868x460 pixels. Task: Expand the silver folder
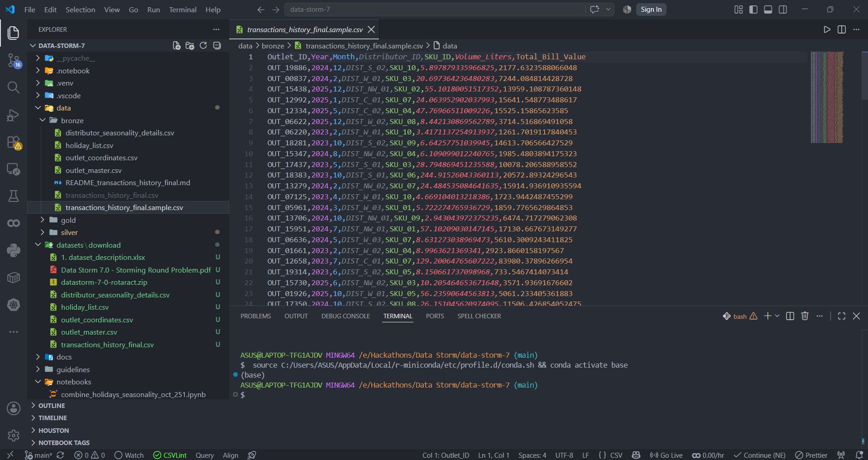point(43,232)
